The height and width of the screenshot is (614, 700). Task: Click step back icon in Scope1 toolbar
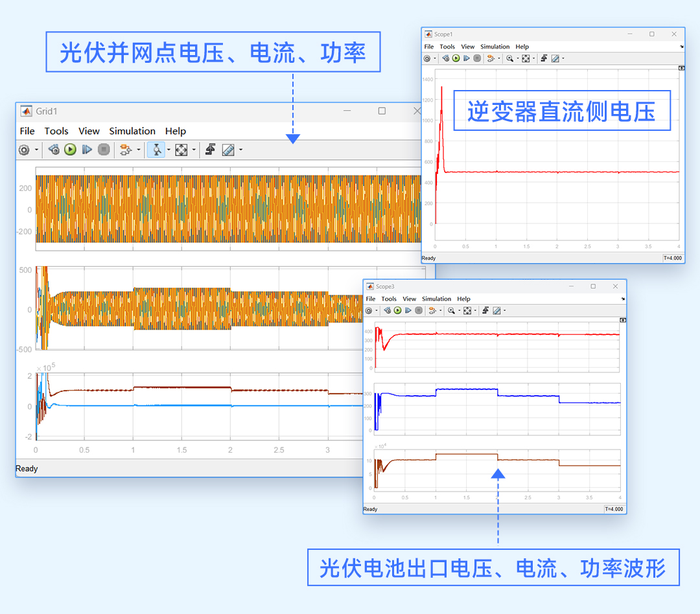445,58
